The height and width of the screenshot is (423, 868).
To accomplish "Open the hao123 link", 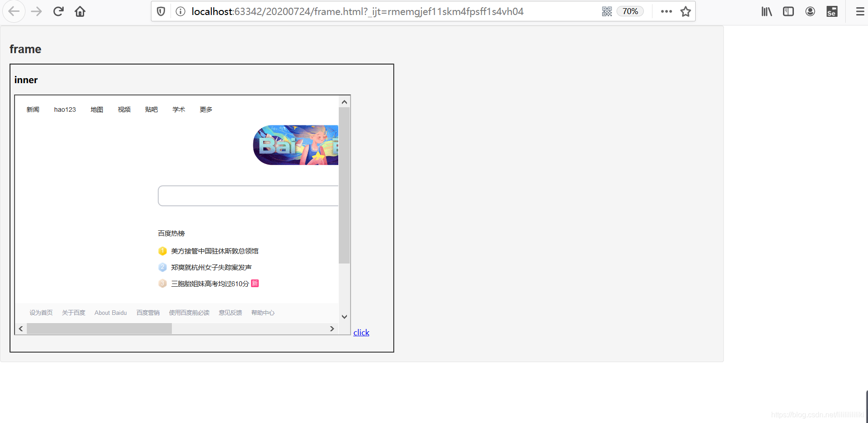I will point(65,109).
